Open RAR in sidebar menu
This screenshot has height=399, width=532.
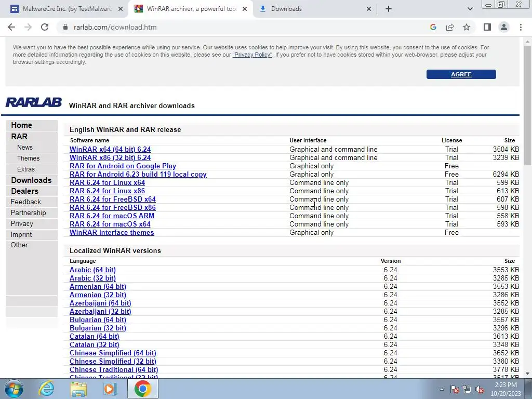pyautogui.click(x=19, y=137)
